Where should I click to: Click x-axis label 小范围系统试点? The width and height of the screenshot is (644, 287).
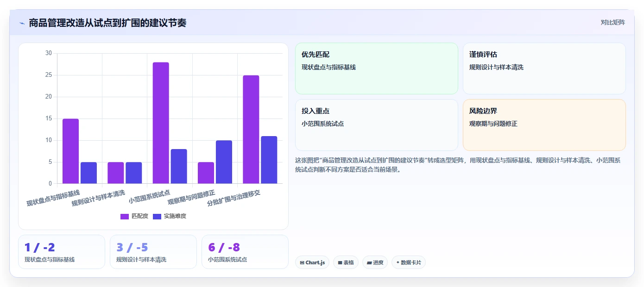click(x=150, y=197)
